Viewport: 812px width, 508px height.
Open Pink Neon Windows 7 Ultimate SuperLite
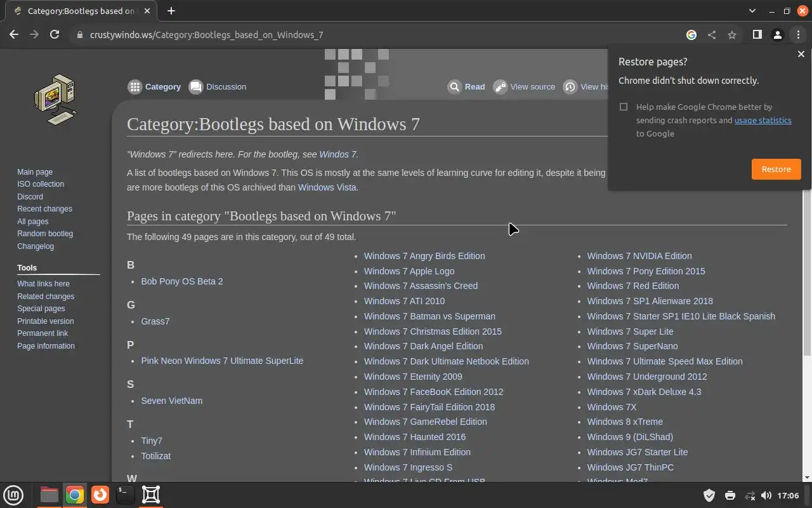[222, 361]
